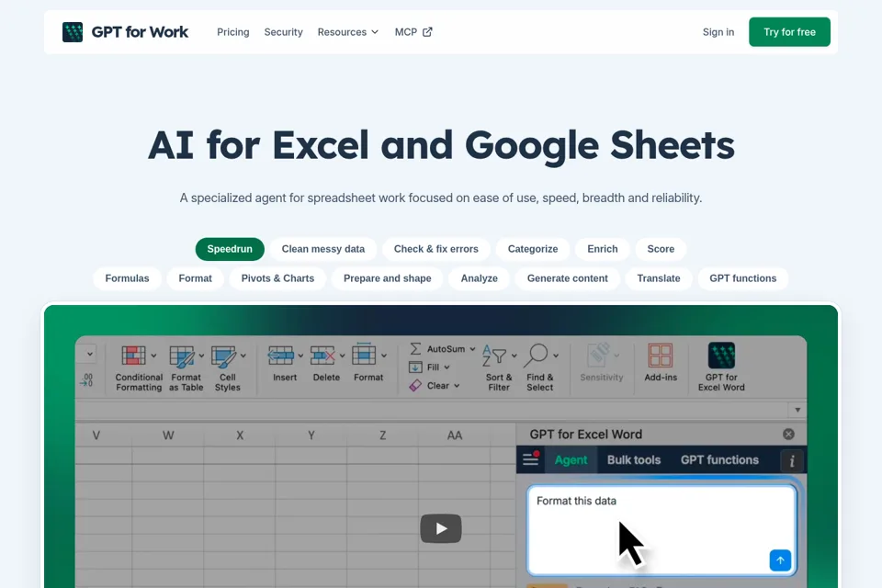Switch to the sidebar GPT functions tab
The width and height of the screenshot is (882, 588).
tap(719, 459)
